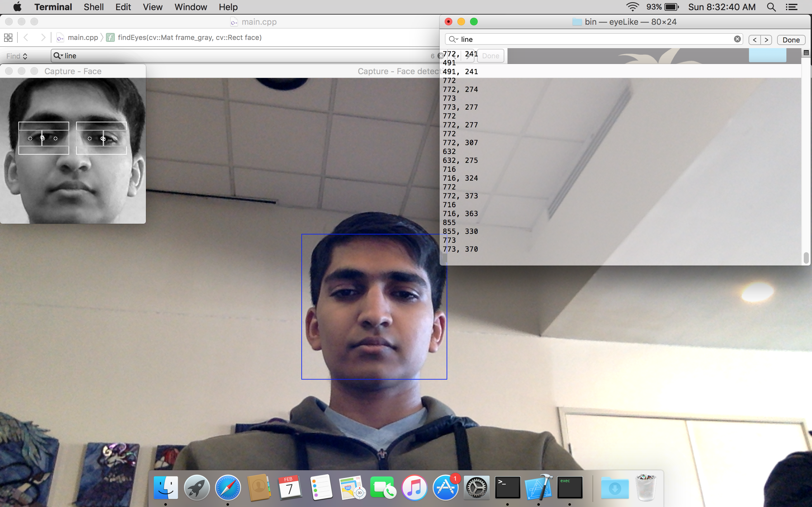The height and width of the screenshot is (507, 812).
Task: Launch Safari from the Dock
Action: [228, 488]
